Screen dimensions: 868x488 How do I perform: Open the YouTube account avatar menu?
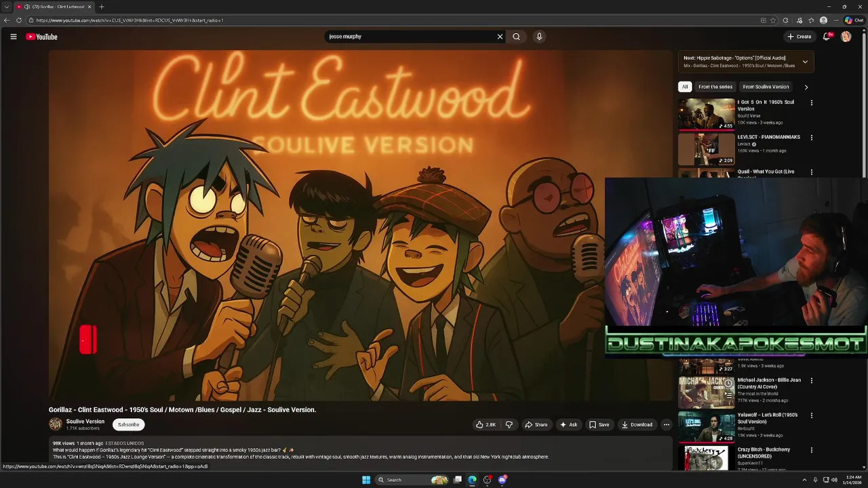[846, 37]
